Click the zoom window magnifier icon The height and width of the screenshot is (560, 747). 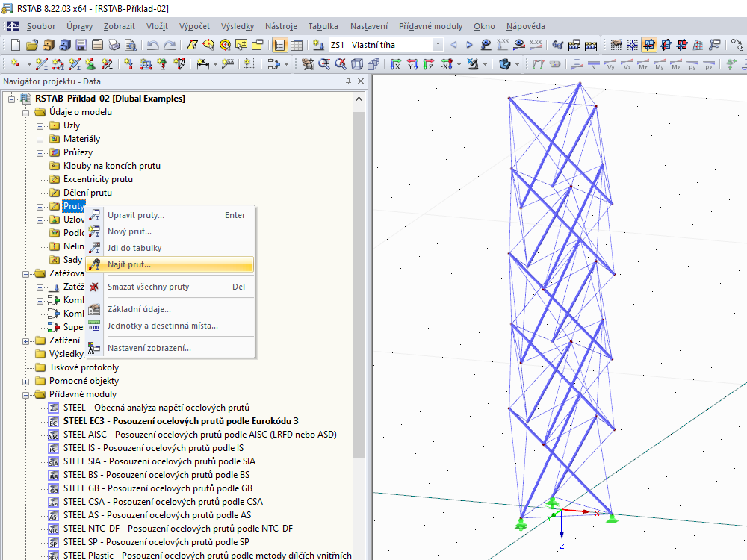point(324,63)
